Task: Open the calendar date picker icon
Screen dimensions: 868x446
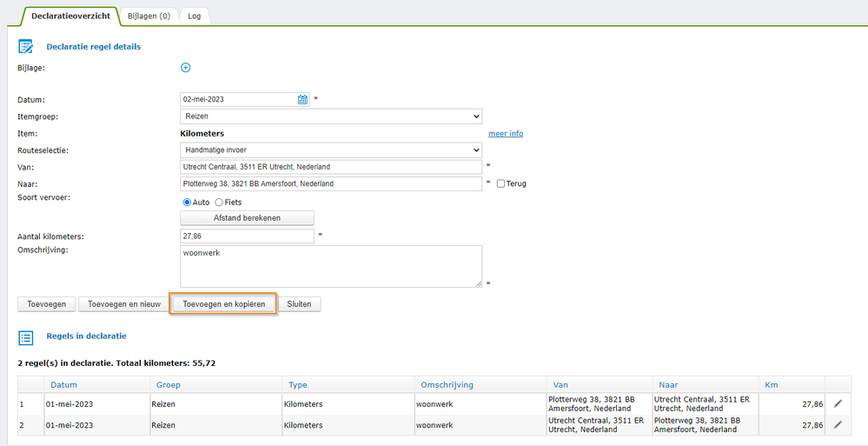Action: coord(303,100)
